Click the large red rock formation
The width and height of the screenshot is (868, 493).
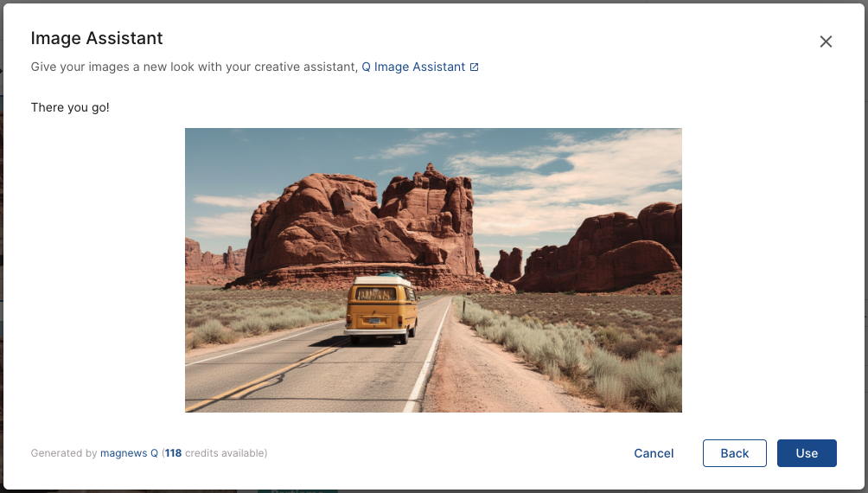[x=360, y=227]
